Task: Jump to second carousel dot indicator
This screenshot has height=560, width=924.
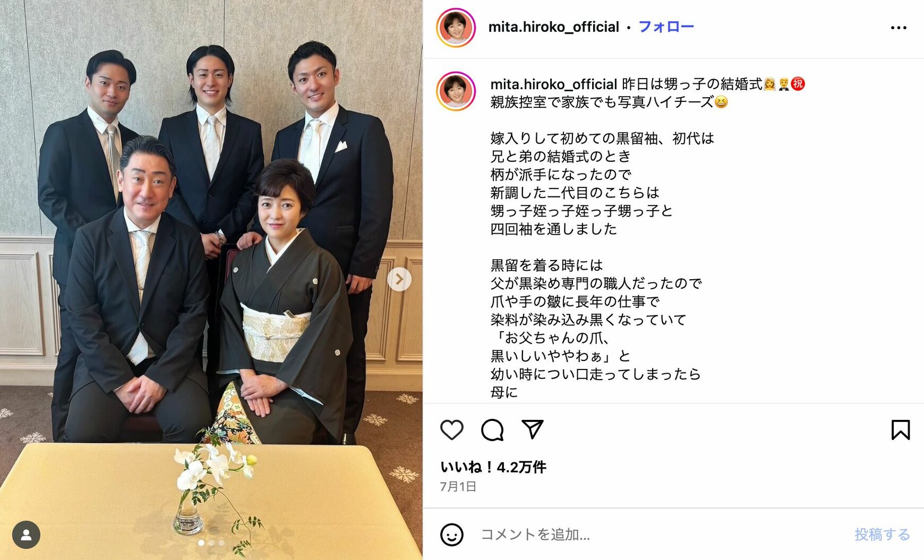Action: pyautogui.click(x=211, y=543)
